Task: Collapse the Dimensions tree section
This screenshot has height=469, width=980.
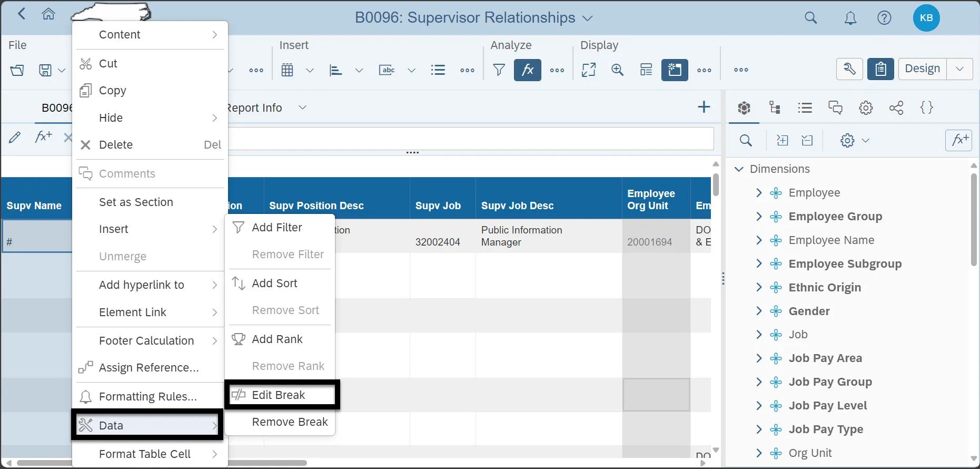Action: click(x=739, y=169)
